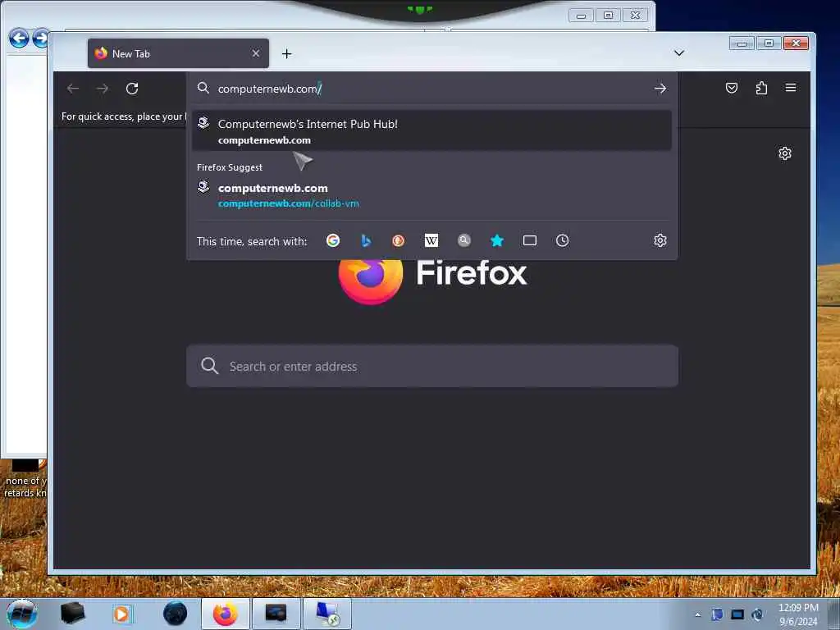This screenshot has height=630, width=840.
Task: Click the address bar text computernewb.com/
Action: [269, 89]
